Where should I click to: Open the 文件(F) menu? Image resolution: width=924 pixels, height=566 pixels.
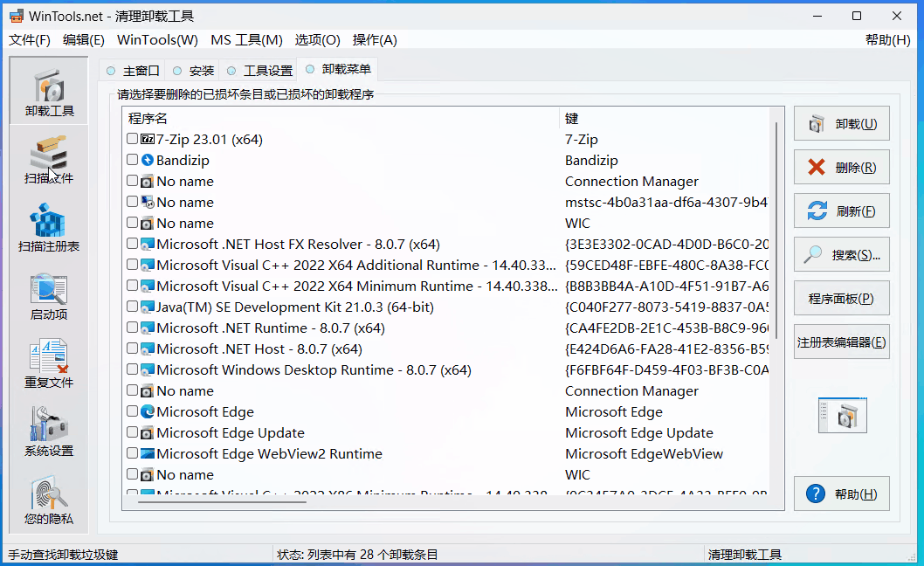coord(30,40)
